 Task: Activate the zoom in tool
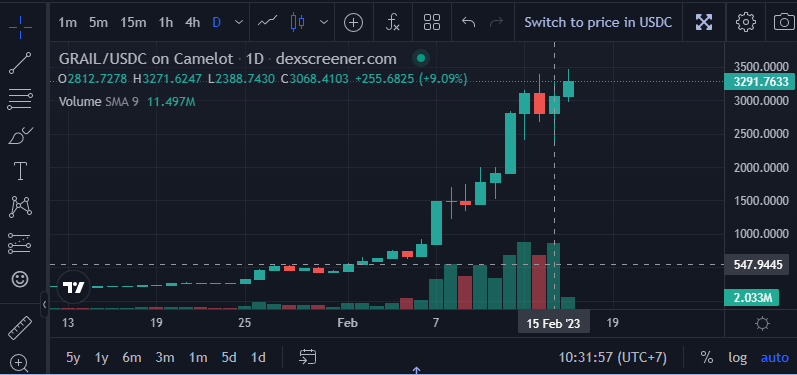click(x=19, y=363)
